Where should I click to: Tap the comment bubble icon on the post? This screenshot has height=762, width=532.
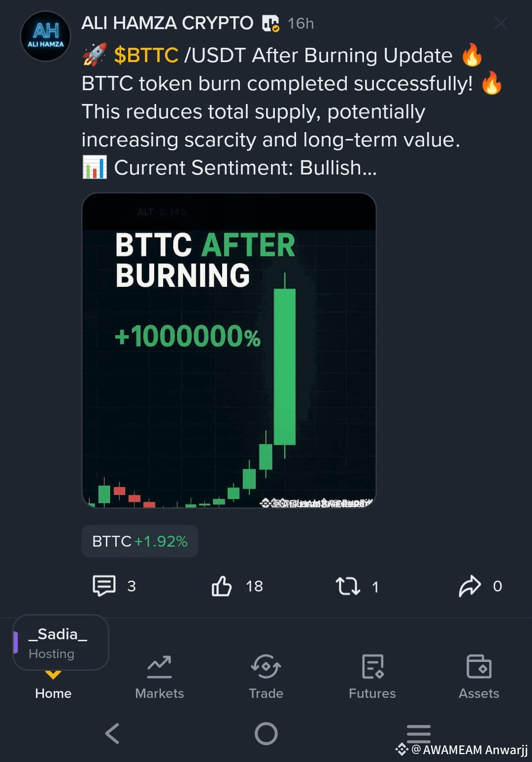pyautogui.click(x=104, y=587)
